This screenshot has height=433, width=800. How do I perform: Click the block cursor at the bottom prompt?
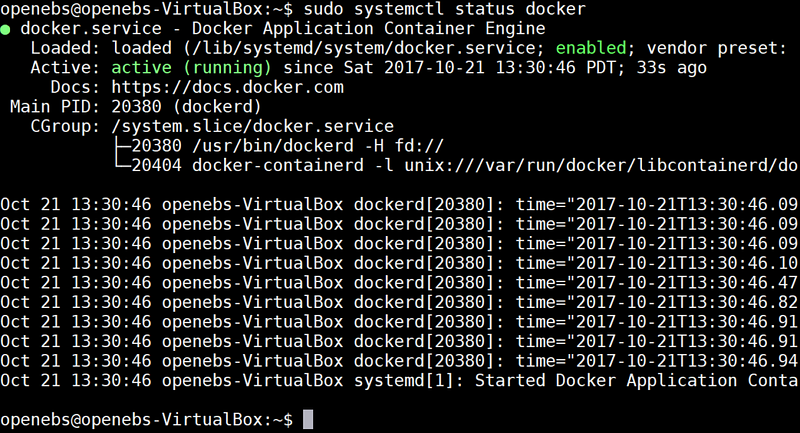click(308, 419)
